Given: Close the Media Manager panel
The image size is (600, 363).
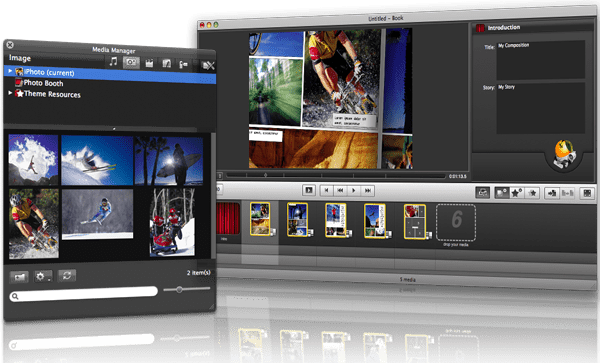Looking at the screenshot, I should [10, 45].
